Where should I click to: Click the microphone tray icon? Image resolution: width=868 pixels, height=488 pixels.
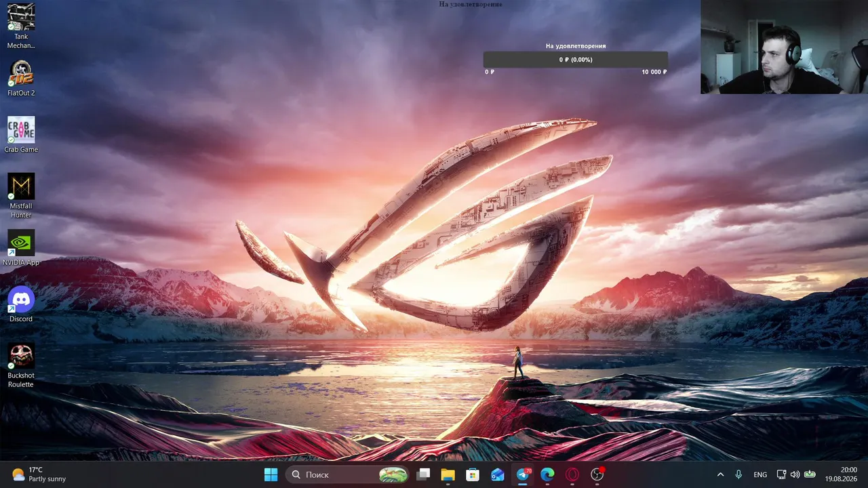pyautogui.click(x=738, y=475)
